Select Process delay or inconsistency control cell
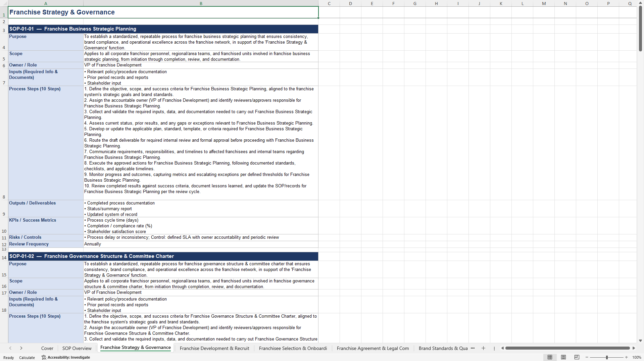Image resolution: width=644 pixels, height=361 pixels. pyautogui.click(x=201, y=237)
